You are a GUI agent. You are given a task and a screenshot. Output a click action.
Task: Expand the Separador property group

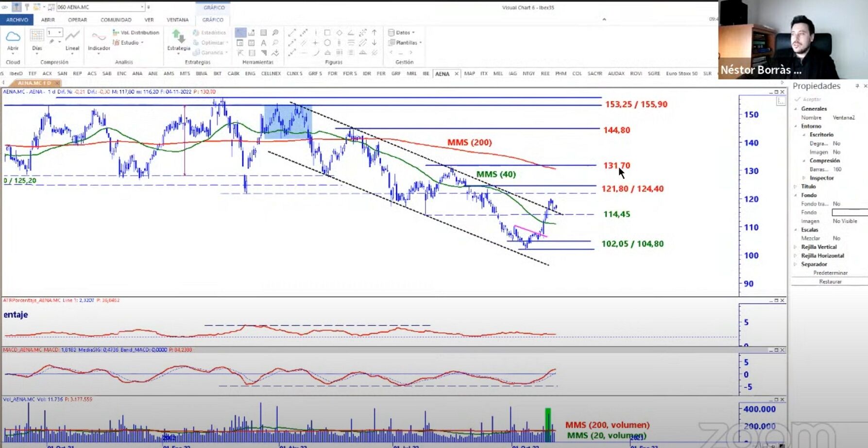(x=796, y=264)
